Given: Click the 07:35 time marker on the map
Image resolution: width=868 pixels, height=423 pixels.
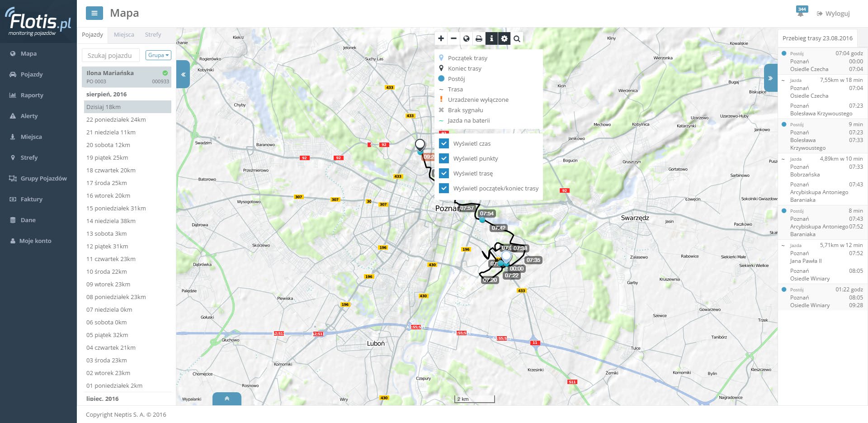Looking at the screenshot, I should pyautogui.click(x=533, y=260).
